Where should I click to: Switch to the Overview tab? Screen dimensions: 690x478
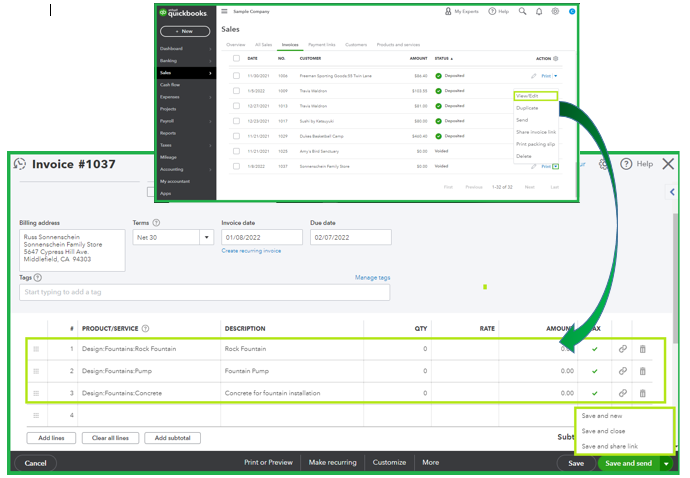pos(235,44)
